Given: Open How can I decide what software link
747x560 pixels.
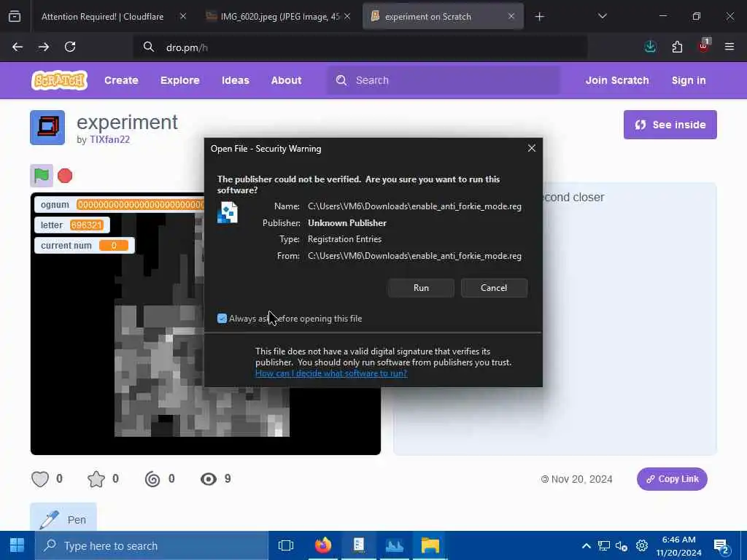Looking at the screenshot, I should [331, 373].
